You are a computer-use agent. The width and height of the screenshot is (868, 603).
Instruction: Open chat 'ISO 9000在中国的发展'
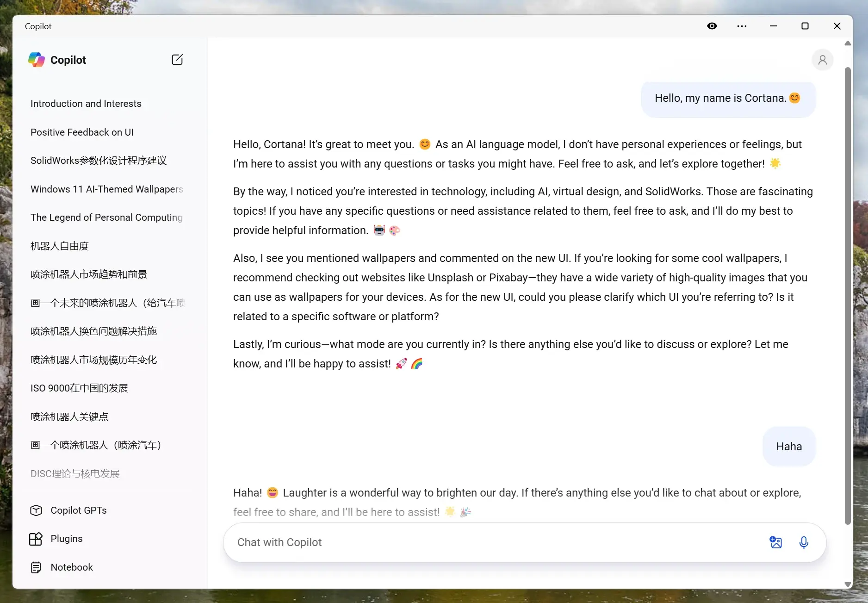pyautogui.click(x=79, y=388)
